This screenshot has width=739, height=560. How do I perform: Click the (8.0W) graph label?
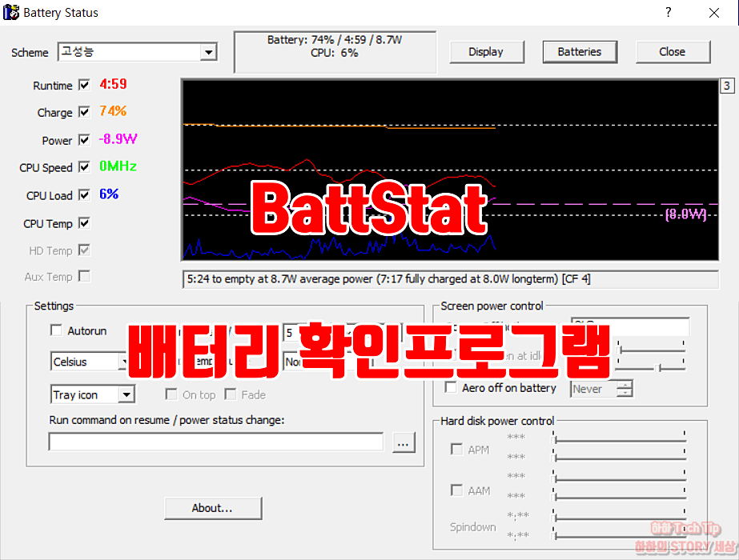[685, 214]
